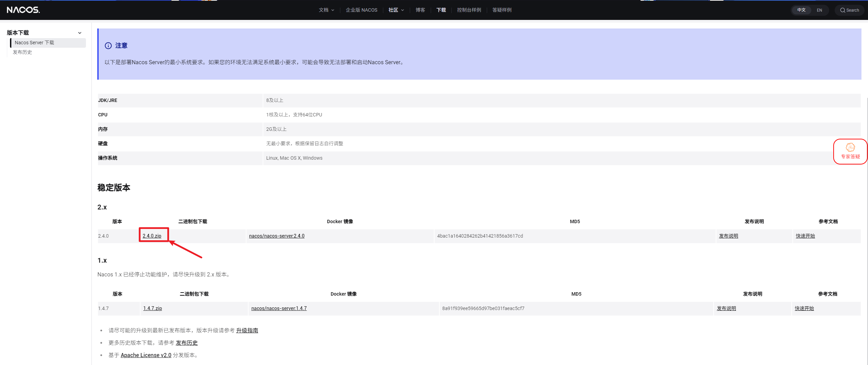Select Nacos Server 下载 in sidebar
868x365 pixels.
[x=48, y=43]
